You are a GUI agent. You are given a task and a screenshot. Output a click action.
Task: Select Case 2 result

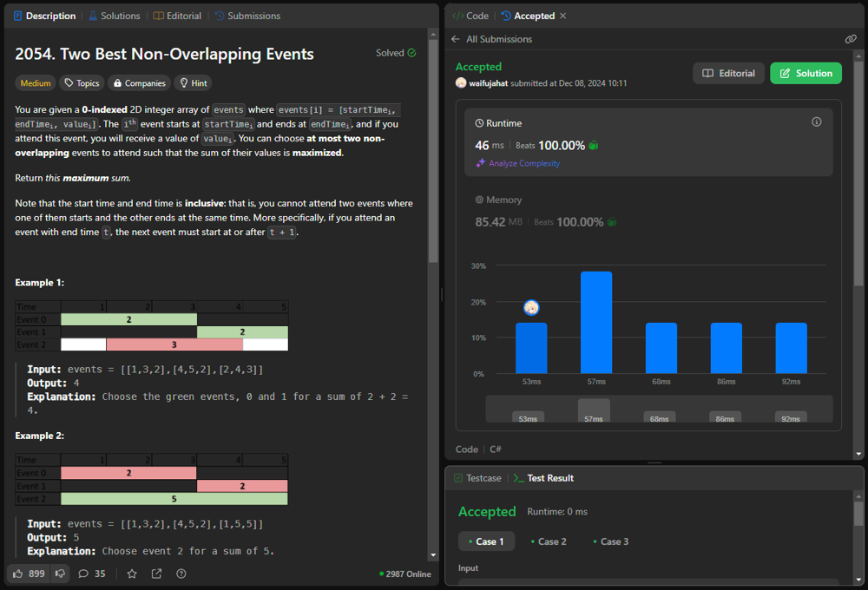(549, 541)
